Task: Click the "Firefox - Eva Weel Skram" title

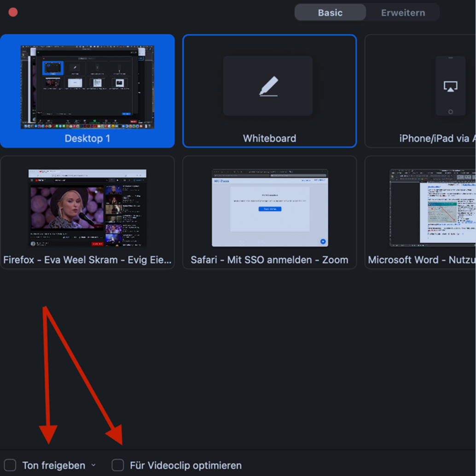Action: click(x=87, y=260)
